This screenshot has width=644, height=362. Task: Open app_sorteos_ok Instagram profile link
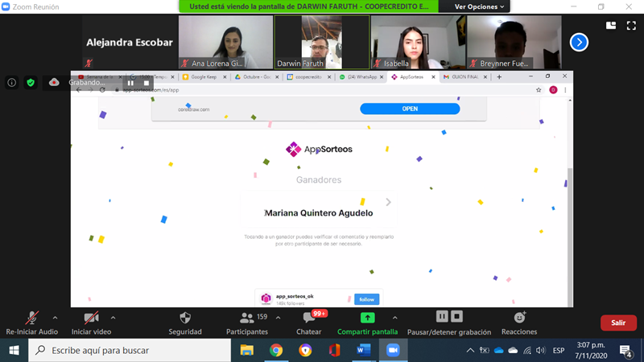tap(295, 296)
